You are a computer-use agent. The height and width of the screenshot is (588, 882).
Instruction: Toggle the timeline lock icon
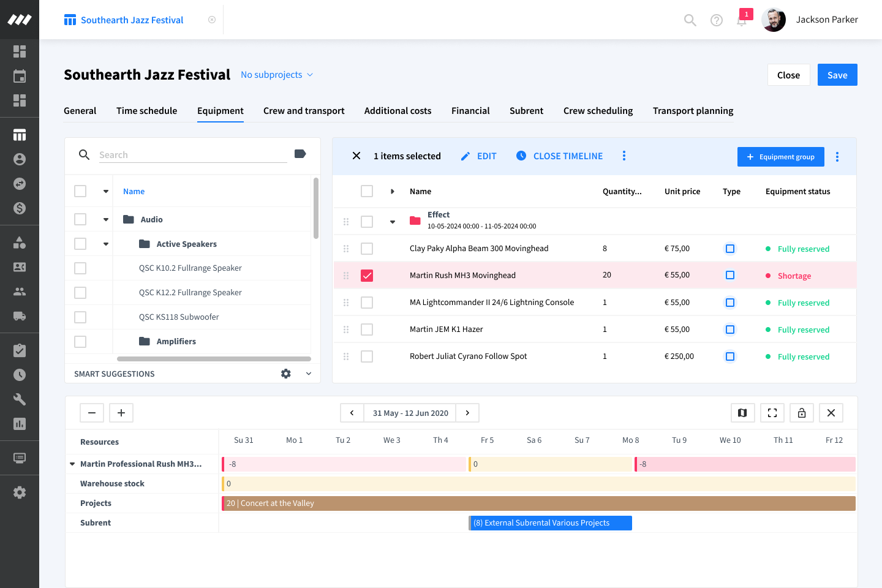click(x=802, y=413)
